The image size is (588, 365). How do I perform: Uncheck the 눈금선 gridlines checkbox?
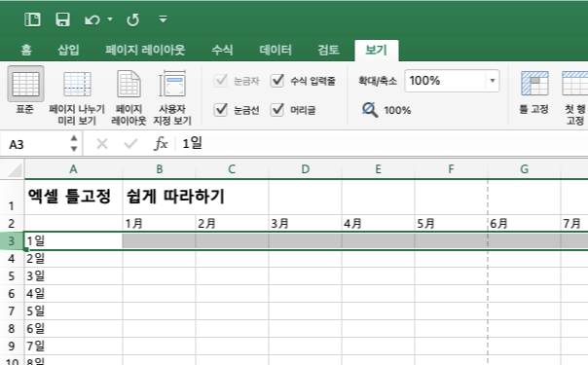click(220, 110)
